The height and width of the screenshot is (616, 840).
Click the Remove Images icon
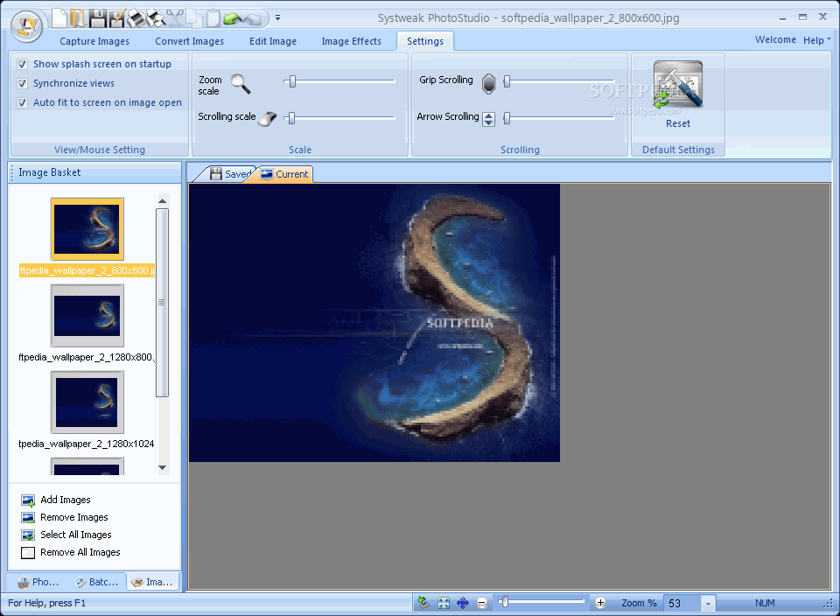[x=28, y=517]
